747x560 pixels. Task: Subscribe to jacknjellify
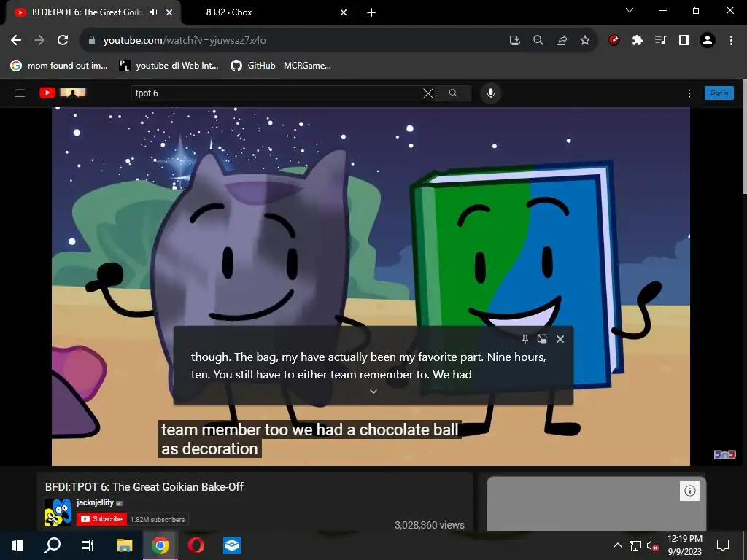pyautogui.click(x=102, y=519)
